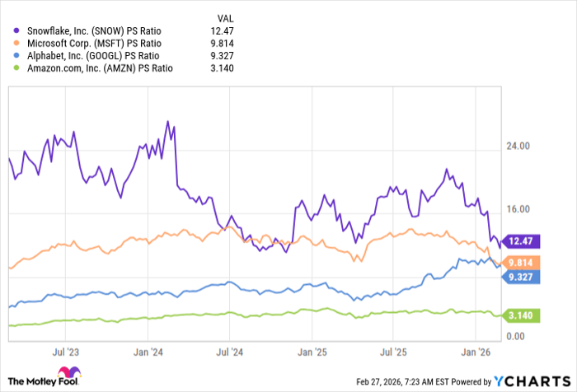Viewport: 577px width, 392px height.
Task: Click the blue 9.327 end-value tag
Action: pyautogui.click(x=518, y=278)
